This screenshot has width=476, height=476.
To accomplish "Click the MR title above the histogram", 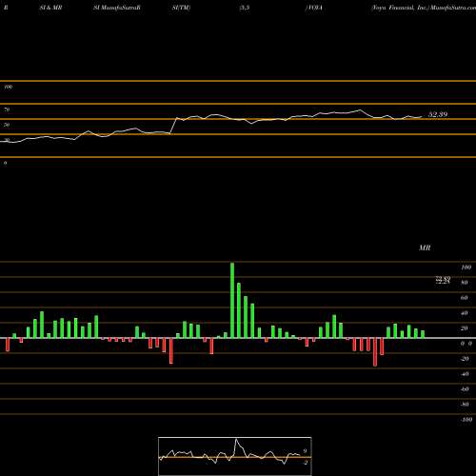I will (x=425, y=248).
